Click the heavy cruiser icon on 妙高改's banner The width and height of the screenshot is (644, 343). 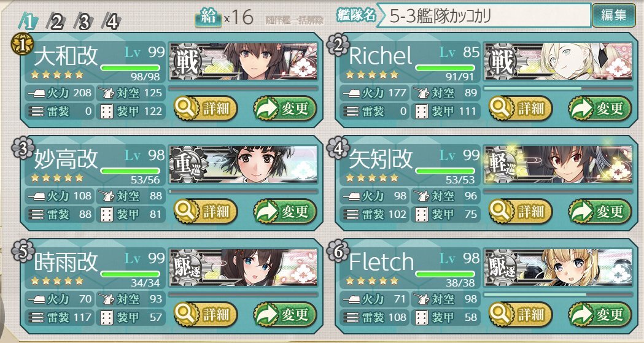[187, 165]
